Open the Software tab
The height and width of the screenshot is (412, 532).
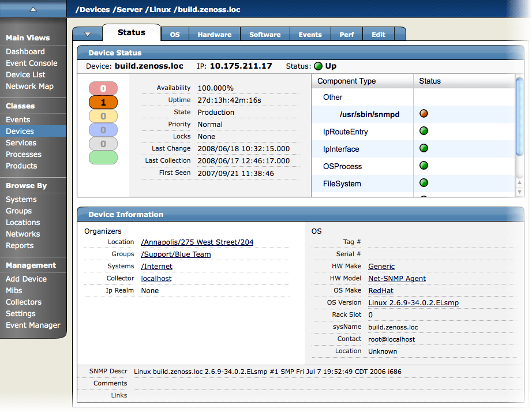click(x=265, y=34)
